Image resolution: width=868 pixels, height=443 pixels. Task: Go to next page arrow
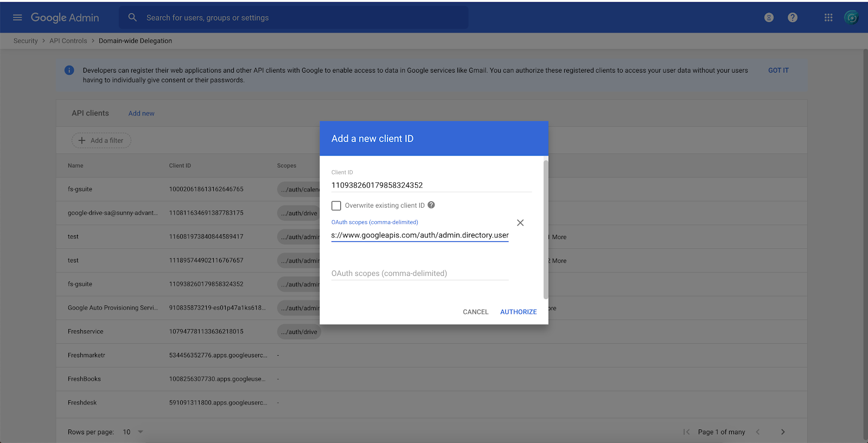pyautogui.click(x=783, y=432)
